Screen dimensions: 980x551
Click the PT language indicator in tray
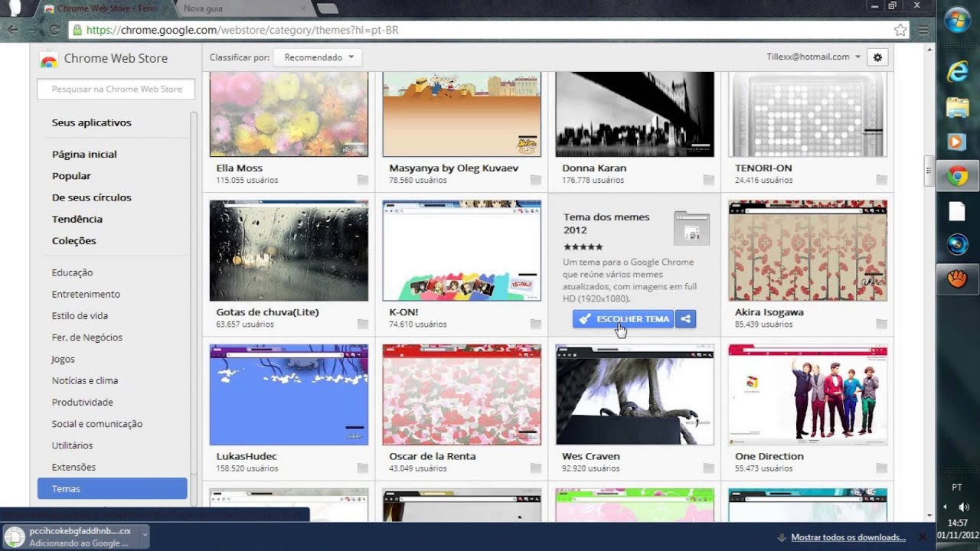pyautogui.click(x=957, y=487)
